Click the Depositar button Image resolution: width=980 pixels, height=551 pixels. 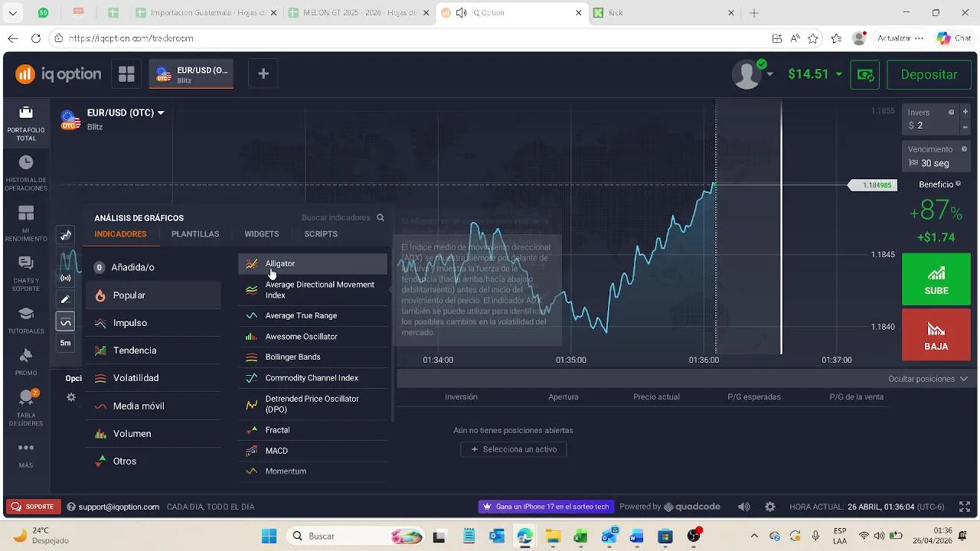coord(929,74)
